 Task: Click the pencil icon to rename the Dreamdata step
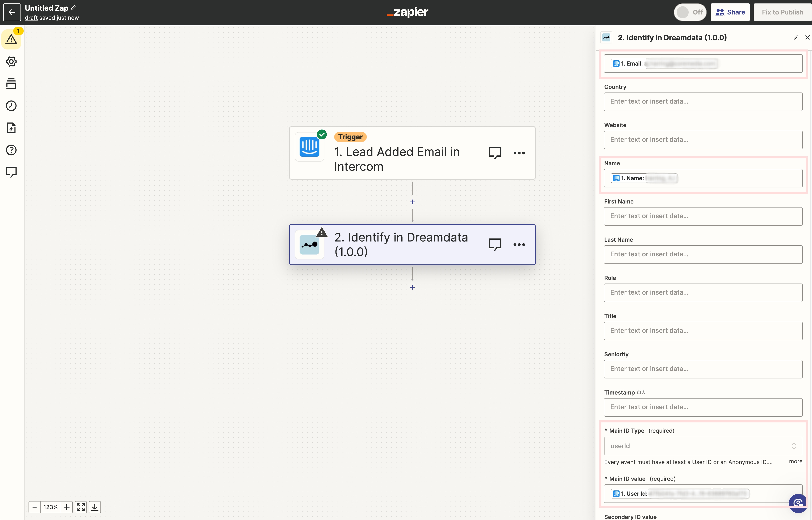pos(796,37)
